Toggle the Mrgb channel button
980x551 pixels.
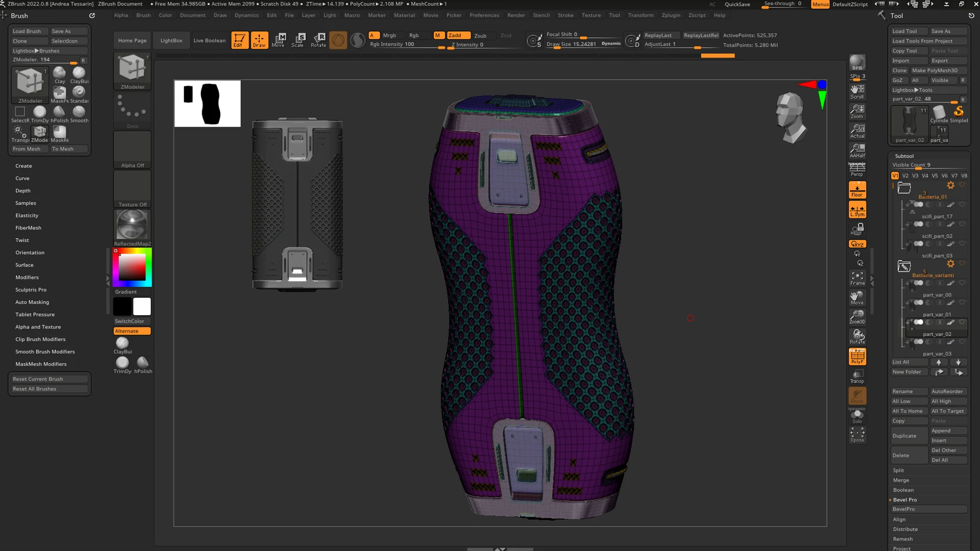(x=389, y=35)
